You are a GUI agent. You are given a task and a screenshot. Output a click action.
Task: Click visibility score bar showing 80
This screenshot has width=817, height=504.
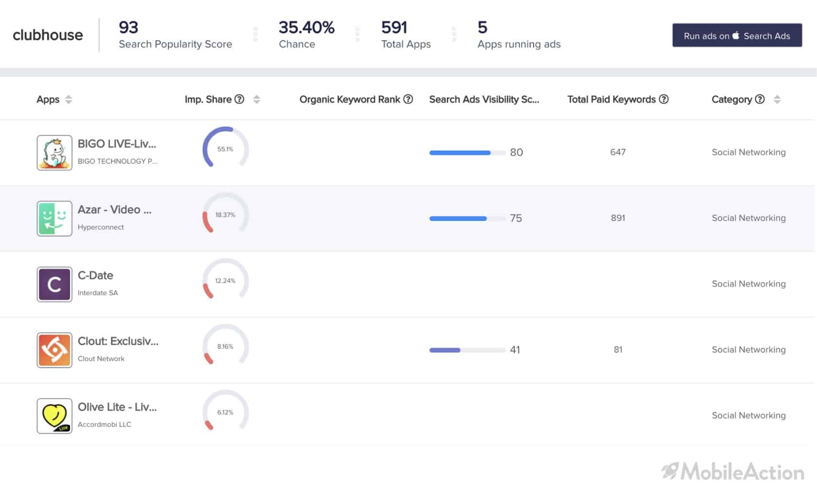point(467,152)
